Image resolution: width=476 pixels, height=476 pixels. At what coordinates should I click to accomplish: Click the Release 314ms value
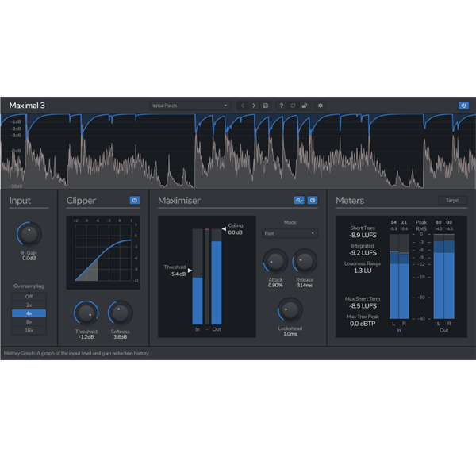coord(305,286)
